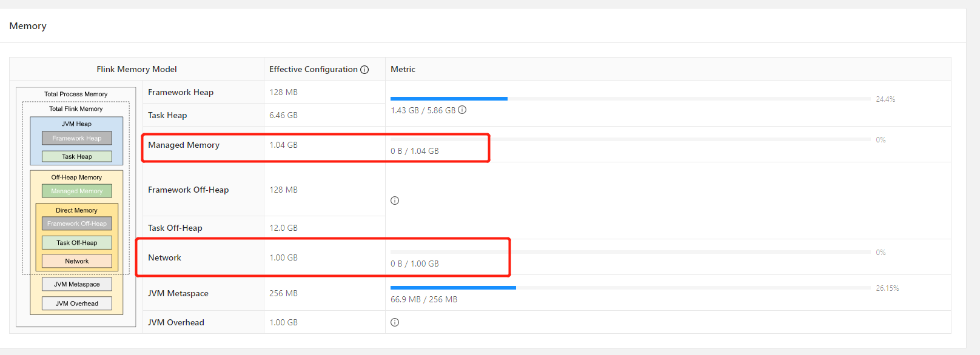Select the JVM Overhead row label in the table
Viewport: 980px width, 355px height.
tap(176, 322)
